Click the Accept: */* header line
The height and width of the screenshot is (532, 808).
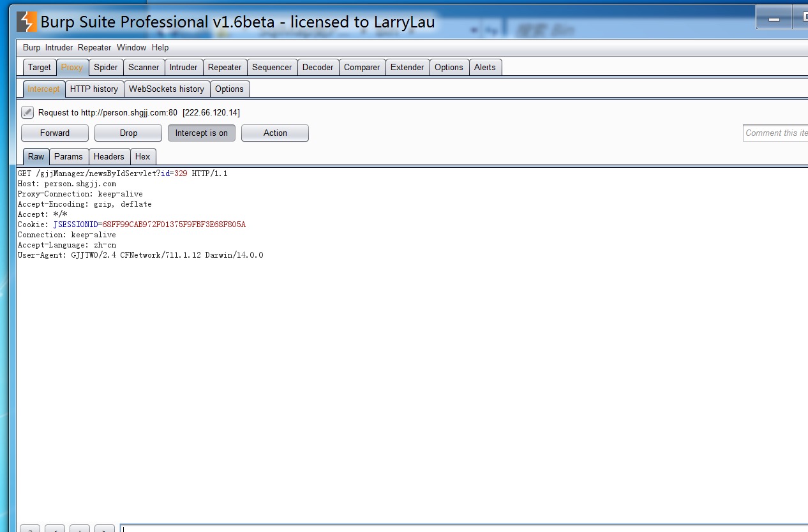[42, 214]
